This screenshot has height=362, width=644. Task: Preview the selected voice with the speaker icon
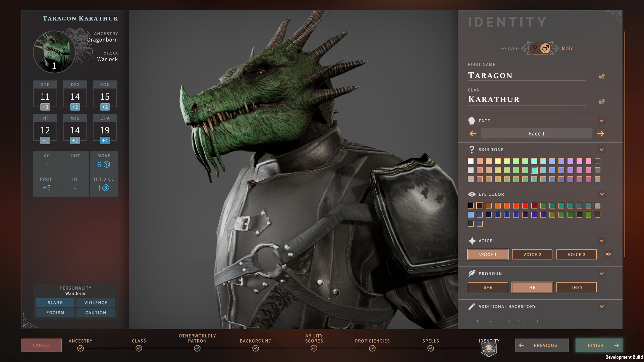[608, 254]
